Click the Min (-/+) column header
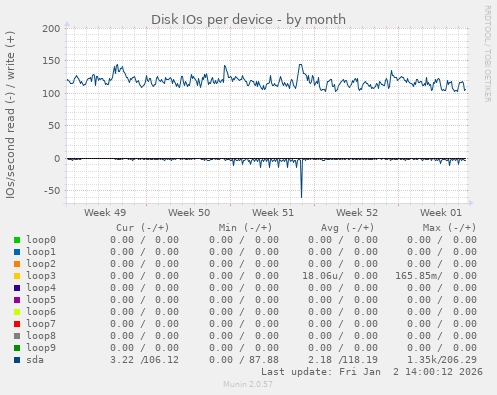497x395 pixels. coord(245,228)
